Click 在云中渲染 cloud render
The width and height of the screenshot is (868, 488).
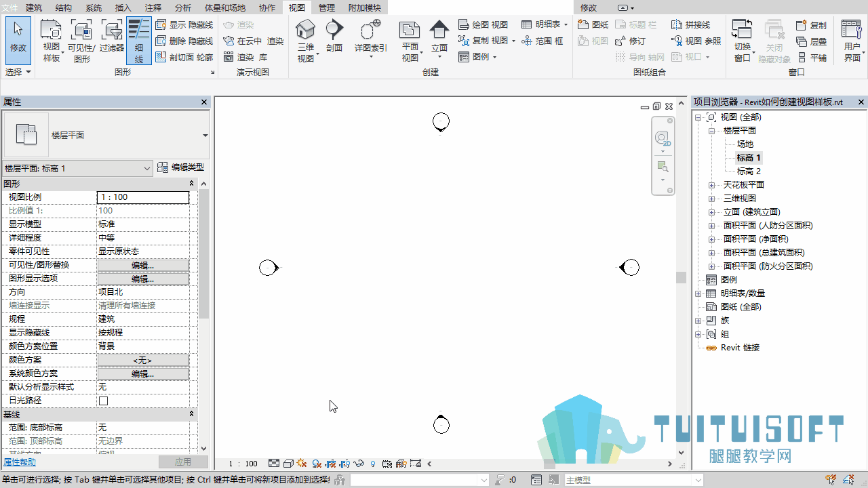[253, 41]
